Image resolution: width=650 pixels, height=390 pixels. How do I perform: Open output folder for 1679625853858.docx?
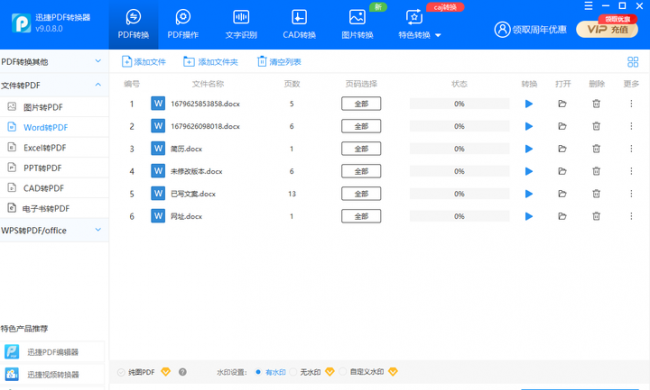pos(562,104)
